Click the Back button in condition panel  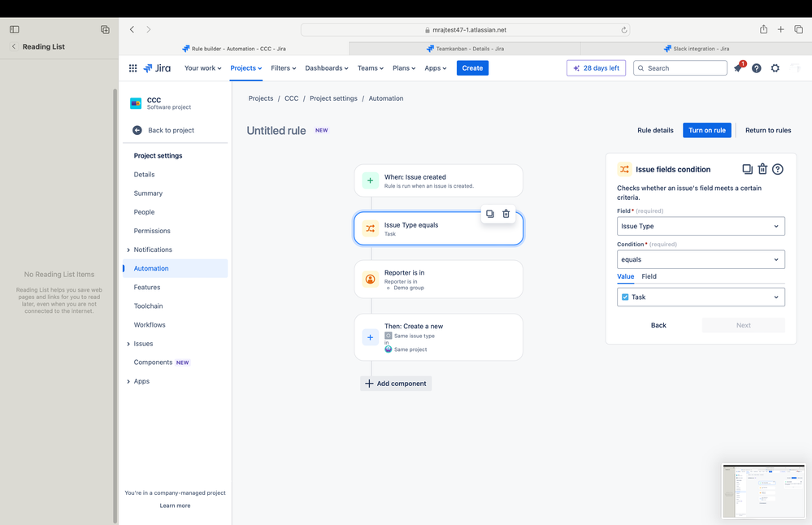[658, 325]
